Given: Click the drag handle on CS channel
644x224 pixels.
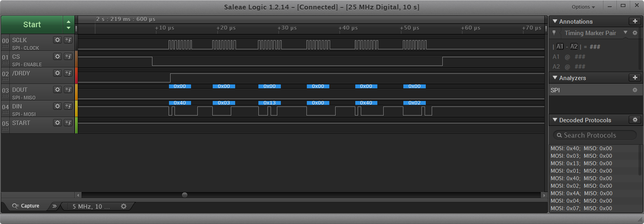Looking at the screenshot, I should pos(5,63).
